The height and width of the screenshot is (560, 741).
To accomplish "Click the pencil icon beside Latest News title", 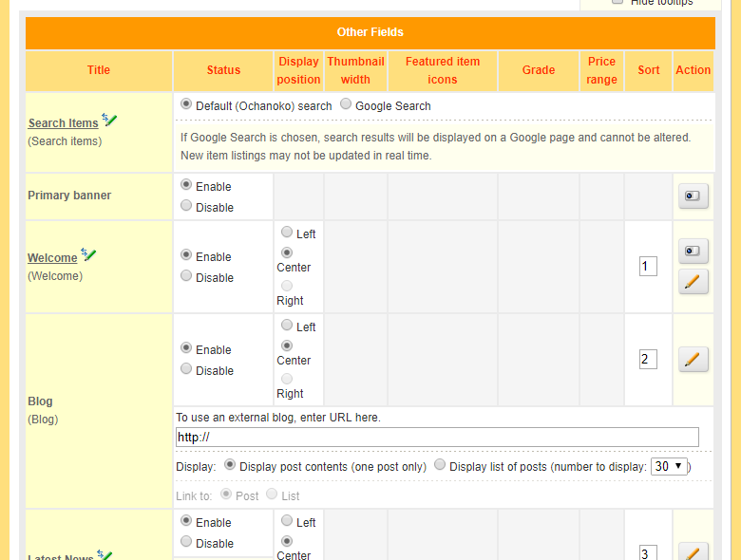I will coord(104,555).
